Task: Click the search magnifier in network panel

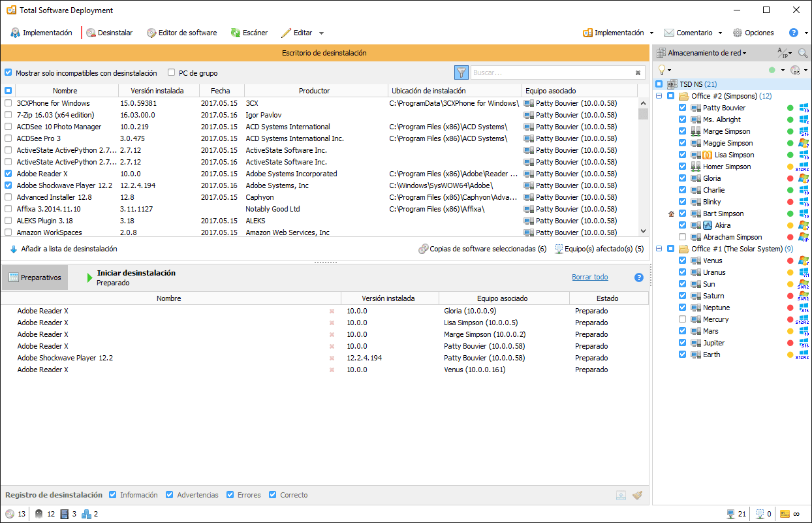Action: point(802,53)
